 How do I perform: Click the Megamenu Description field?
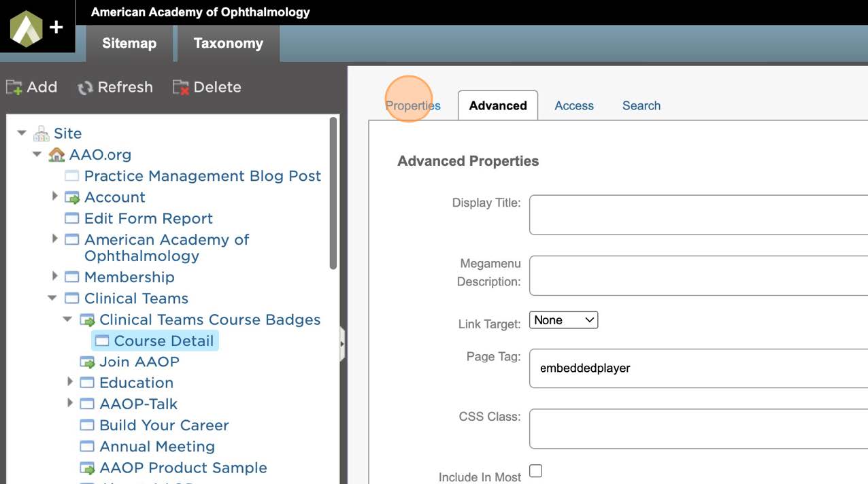(699, 275)
